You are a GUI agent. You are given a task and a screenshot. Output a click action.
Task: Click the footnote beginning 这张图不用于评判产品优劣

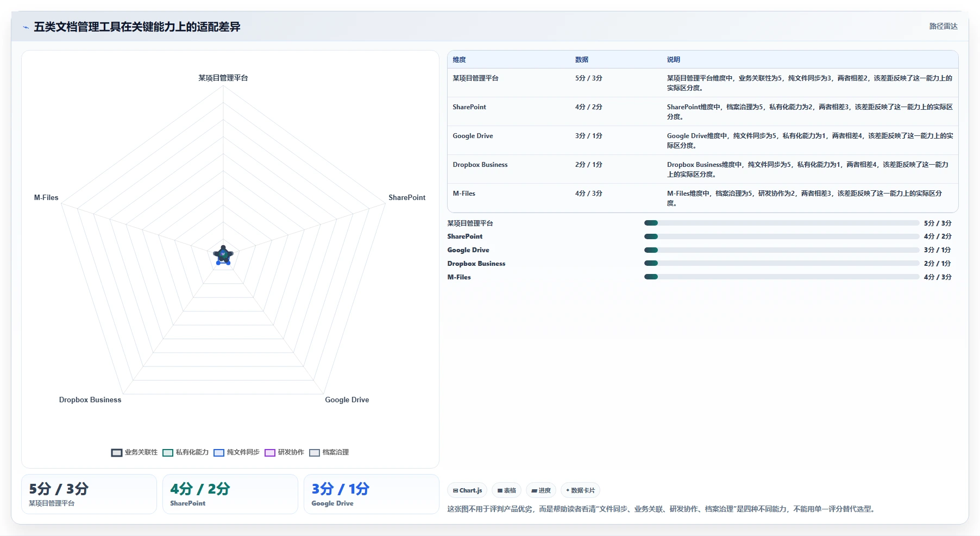point(662,509)
